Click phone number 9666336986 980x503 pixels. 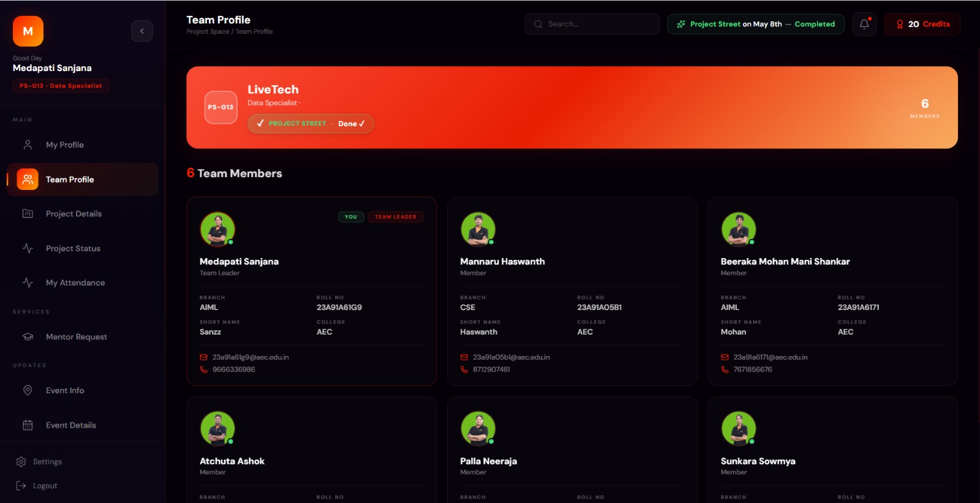point(234,369)
